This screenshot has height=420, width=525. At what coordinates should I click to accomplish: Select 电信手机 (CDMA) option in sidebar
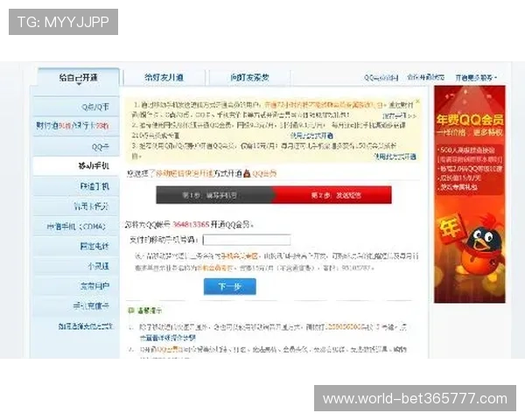[x=76, y=227]
